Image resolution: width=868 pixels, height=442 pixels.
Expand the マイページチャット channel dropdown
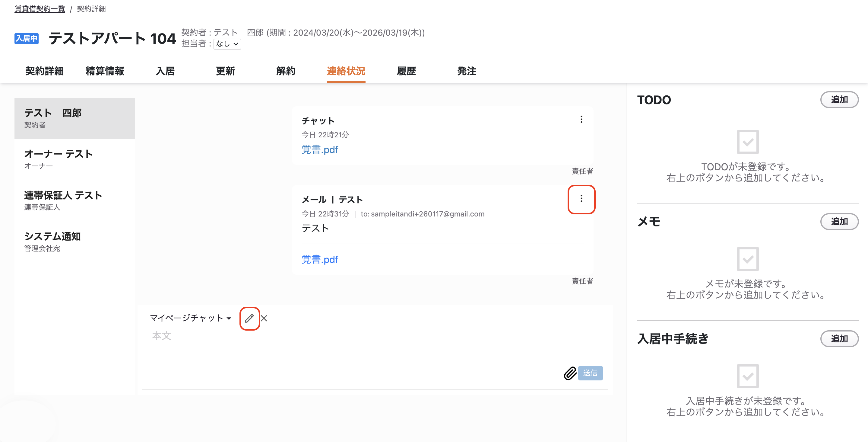[191, 318]
